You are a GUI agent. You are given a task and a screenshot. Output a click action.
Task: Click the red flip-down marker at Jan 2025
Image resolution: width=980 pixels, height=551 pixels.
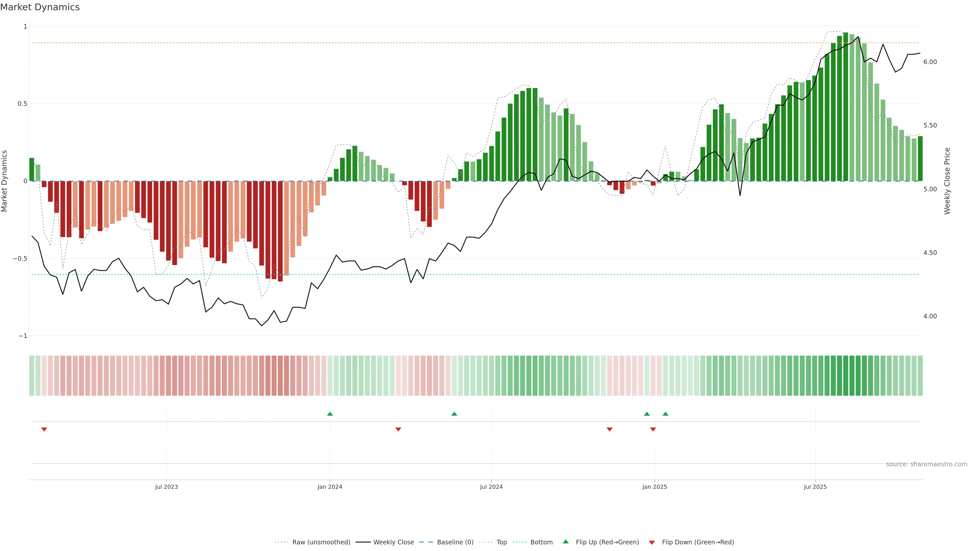tap(653, 429)
